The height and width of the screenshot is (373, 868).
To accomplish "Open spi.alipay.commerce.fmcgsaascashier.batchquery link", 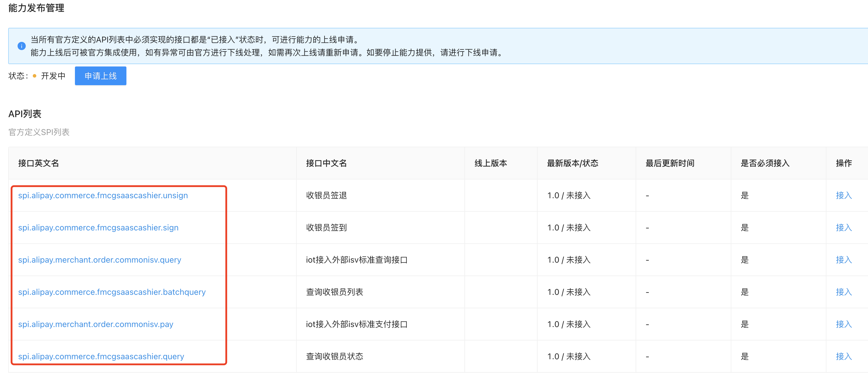I will pos(111,292).
